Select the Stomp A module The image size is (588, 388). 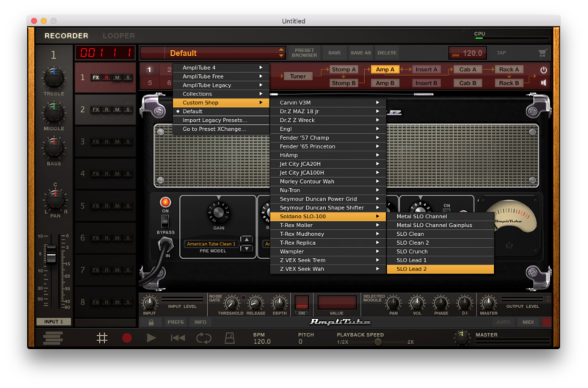pyautogui.click(x=344, y=69)
